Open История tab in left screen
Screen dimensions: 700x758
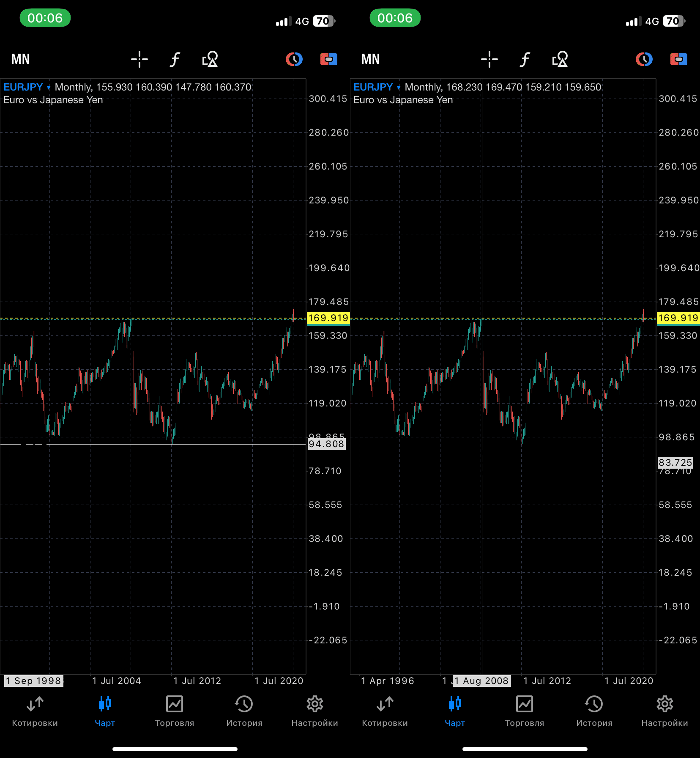click(x=244, y=711)
